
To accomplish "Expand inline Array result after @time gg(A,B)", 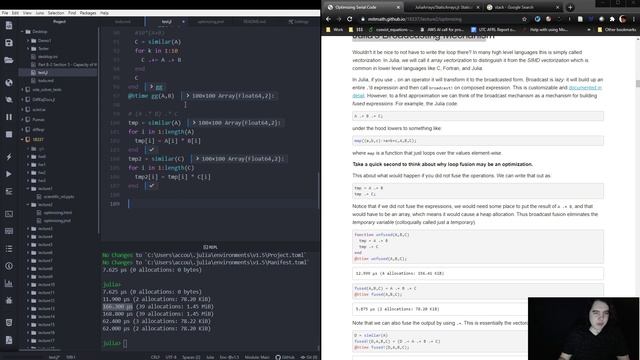I will pyautogui.click(x=188, y=96).
